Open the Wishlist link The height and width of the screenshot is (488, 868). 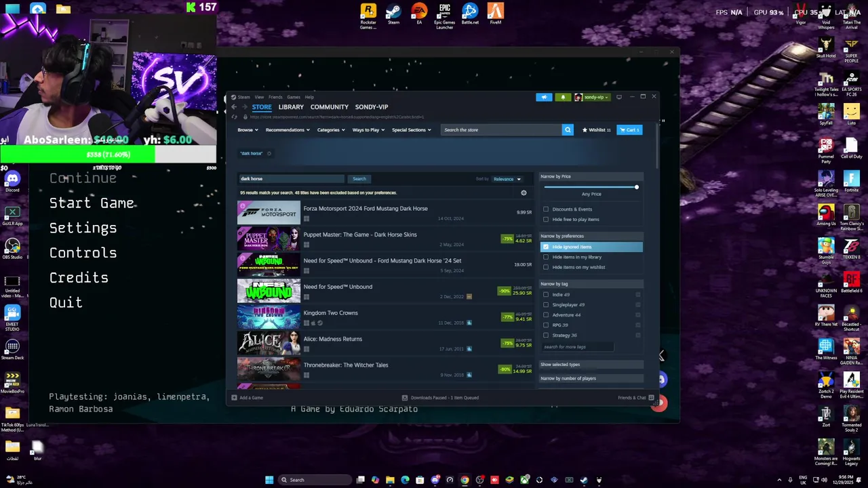(596, 130)
